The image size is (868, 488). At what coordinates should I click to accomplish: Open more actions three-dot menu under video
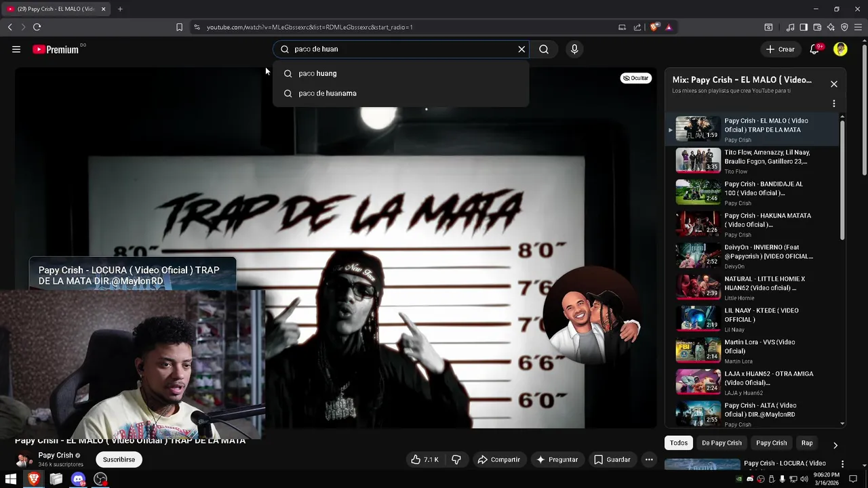pos(649,460)
